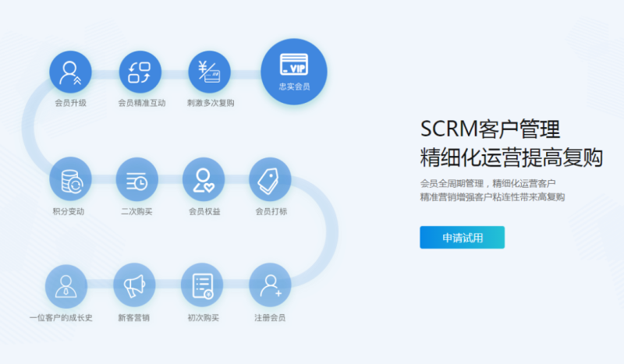Viewport: 624px width, 364px height.
Task: Click the SCRM客户管理 heading text
Action: pyautogui.click(x=490, y=129)
